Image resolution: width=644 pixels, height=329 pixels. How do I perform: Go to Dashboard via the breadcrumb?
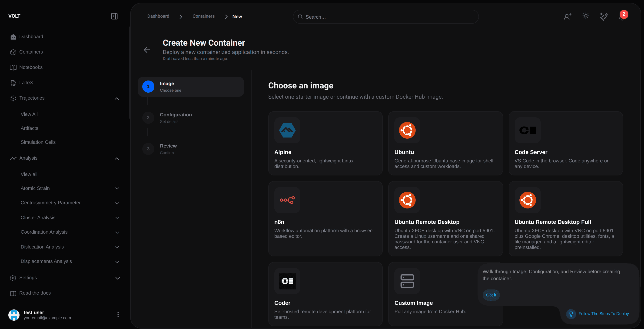158,16
